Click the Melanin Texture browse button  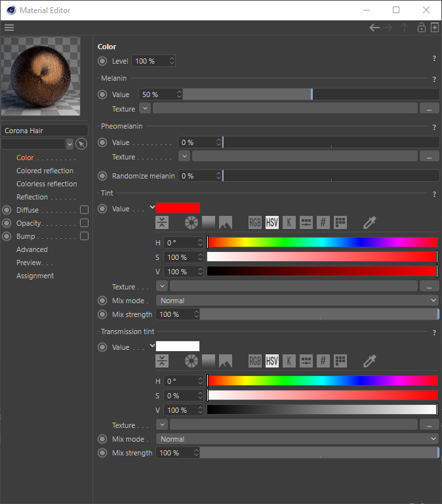point(429,109)
